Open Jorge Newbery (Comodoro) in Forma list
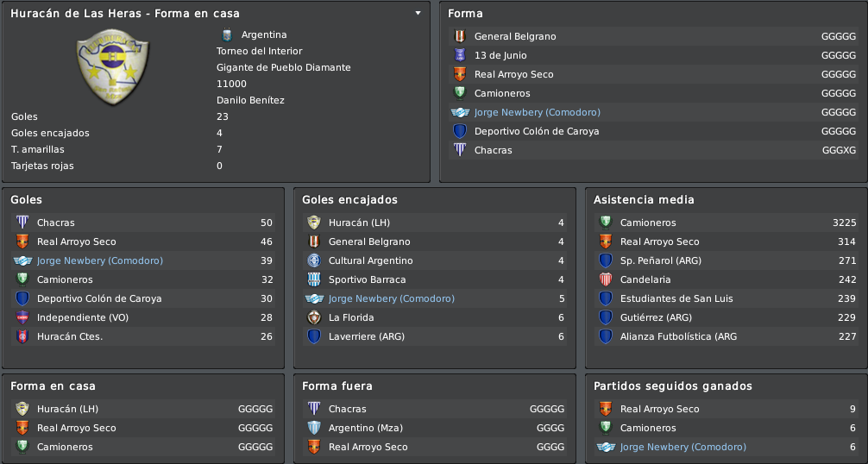 (537, 112)
